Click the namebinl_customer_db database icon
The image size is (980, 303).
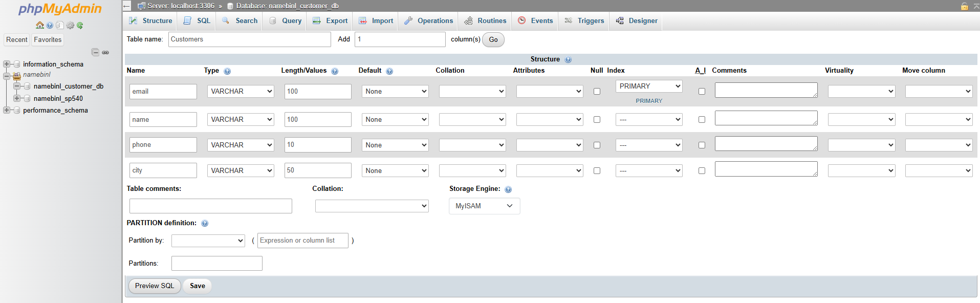(27, 86)
